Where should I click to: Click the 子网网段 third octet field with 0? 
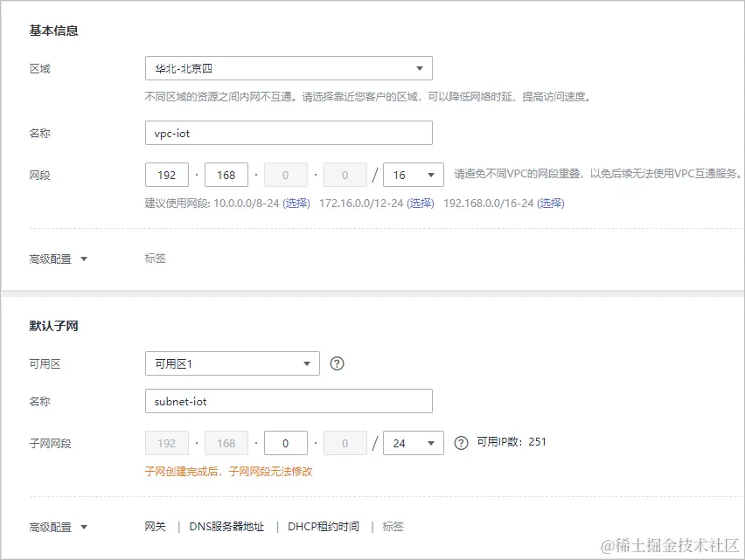tap(286, 443)
